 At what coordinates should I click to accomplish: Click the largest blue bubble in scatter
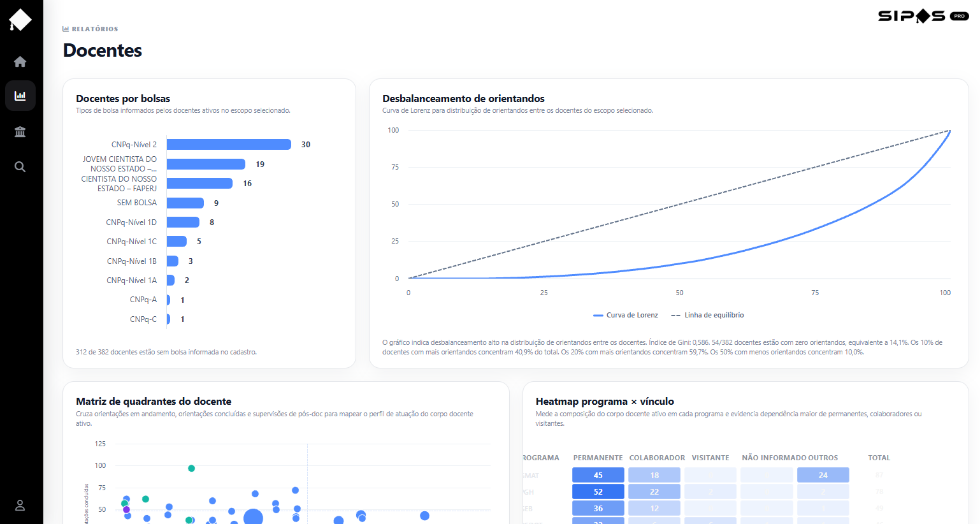[x=253, y=518]
